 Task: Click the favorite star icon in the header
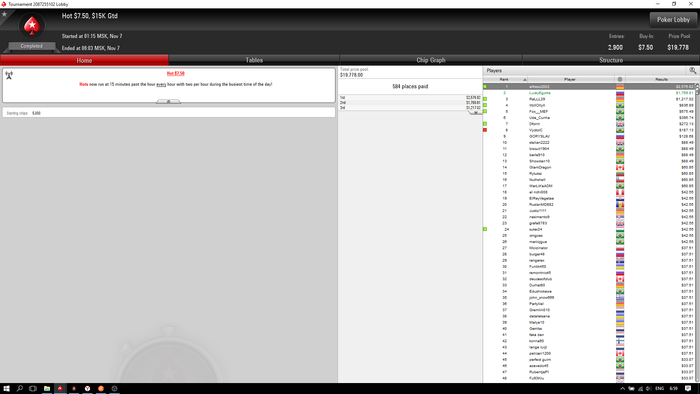(4, 14)
